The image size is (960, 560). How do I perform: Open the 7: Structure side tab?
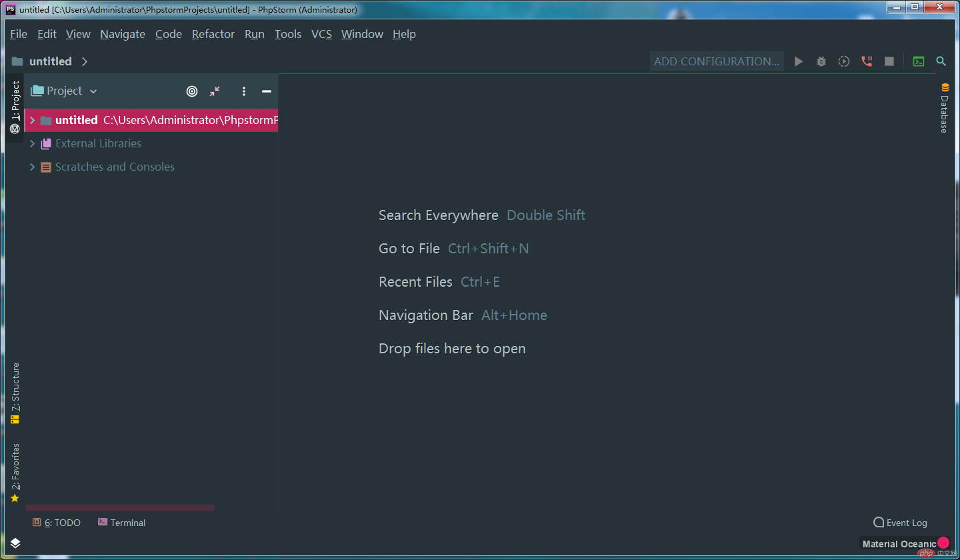(x=15, y=393)
